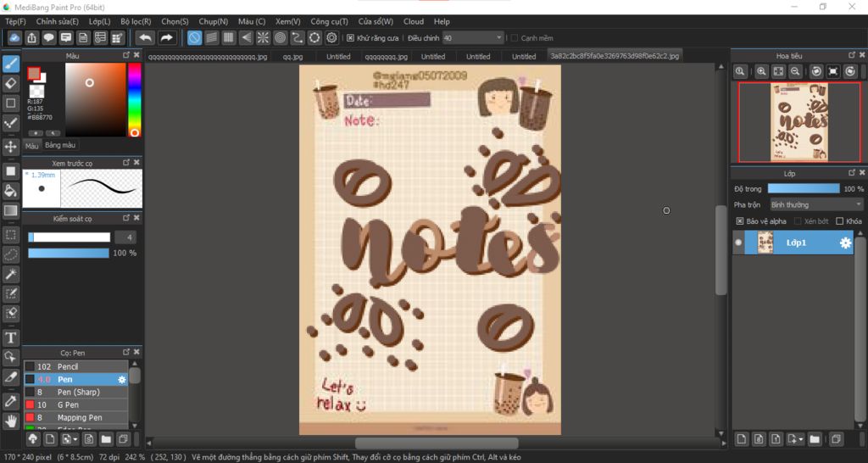
Task: Open Pha trộn blending mode dropdown
Action: [816, 205]
